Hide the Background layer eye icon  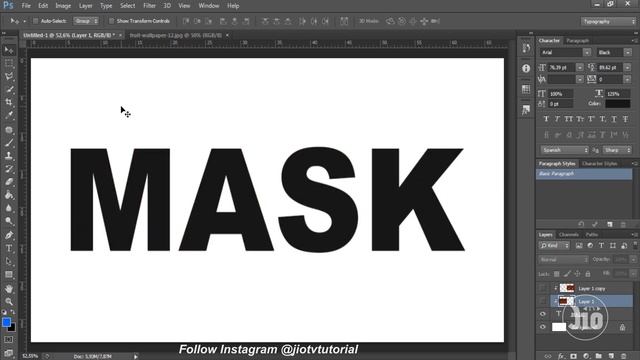coord(542,327)
